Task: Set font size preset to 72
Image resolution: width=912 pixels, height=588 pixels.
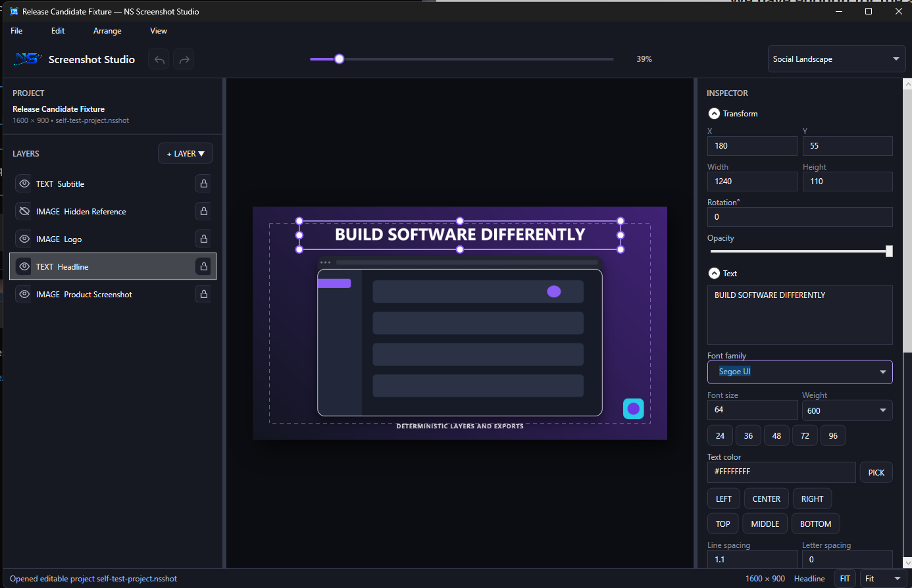Action: (x=805, y=435)
